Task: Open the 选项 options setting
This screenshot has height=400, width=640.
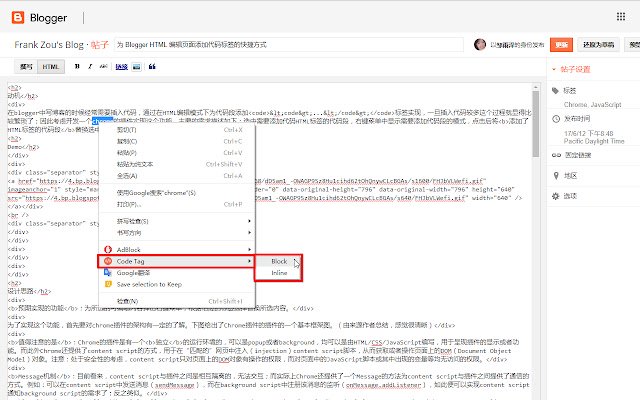Action: (570, 196)
